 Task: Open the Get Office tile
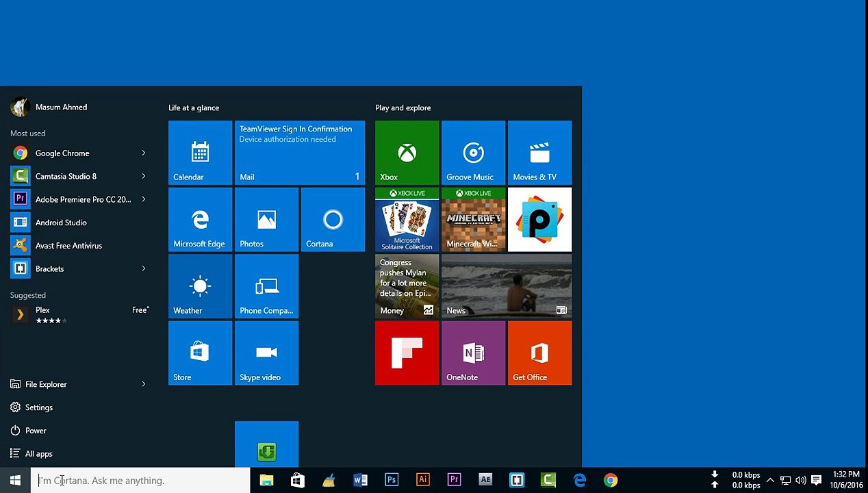point(539,353)
